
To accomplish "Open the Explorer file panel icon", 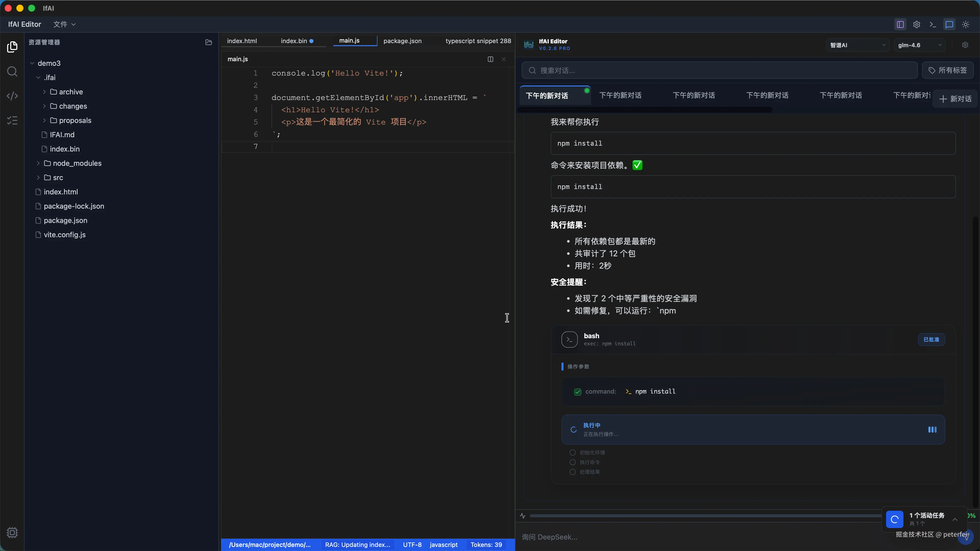I will (x=12, y=47).
